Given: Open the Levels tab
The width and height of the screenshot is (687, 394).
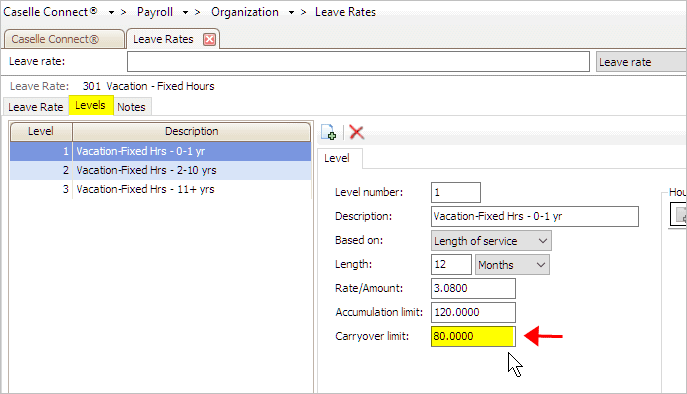Looking at the screenshot, I should click(90, 105).
